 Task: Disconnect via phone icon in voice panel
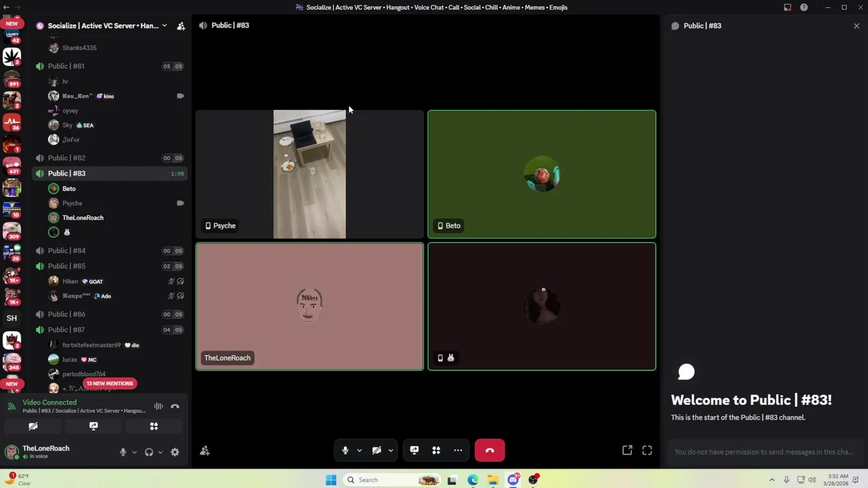pyautogui.click(x=175, y=406)
